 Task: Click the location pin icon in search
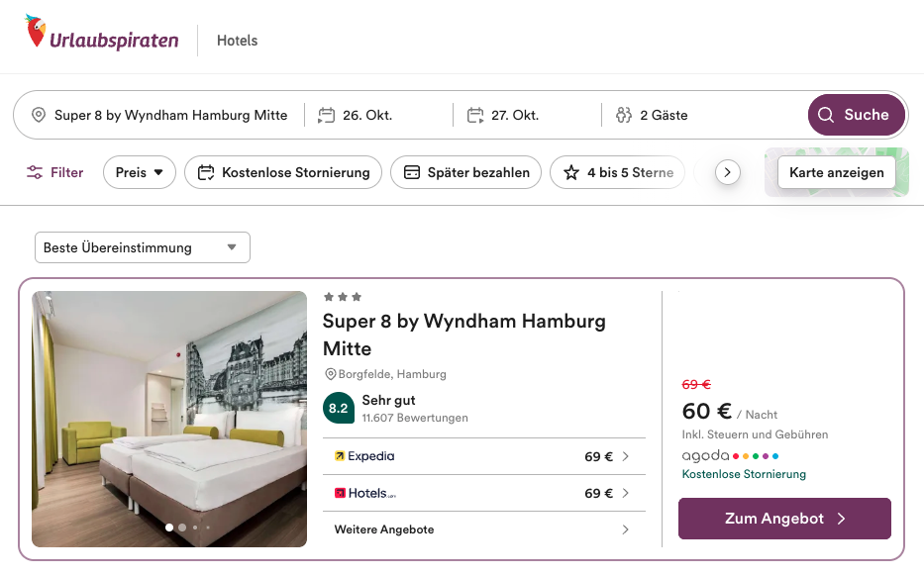(x=39, y=115)
